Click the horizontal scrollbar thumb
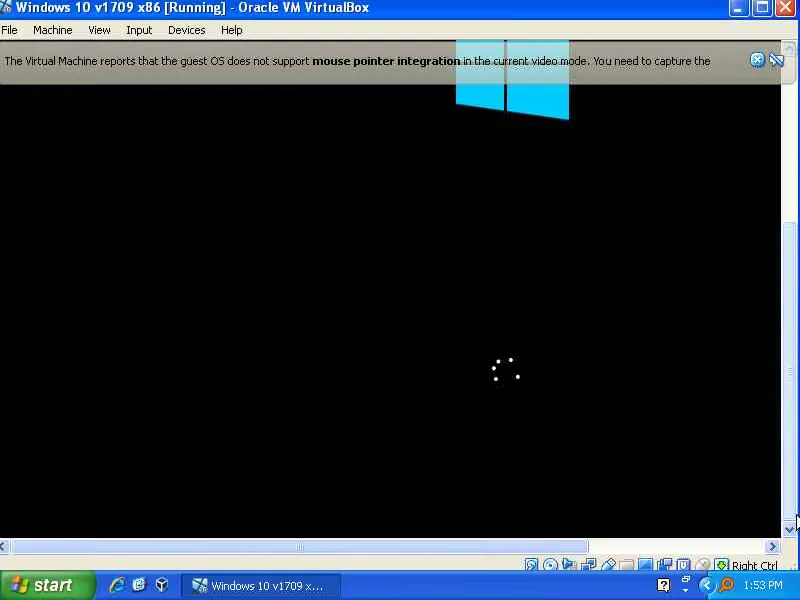This screenshot has height=600, width=800. click(299, 547)
